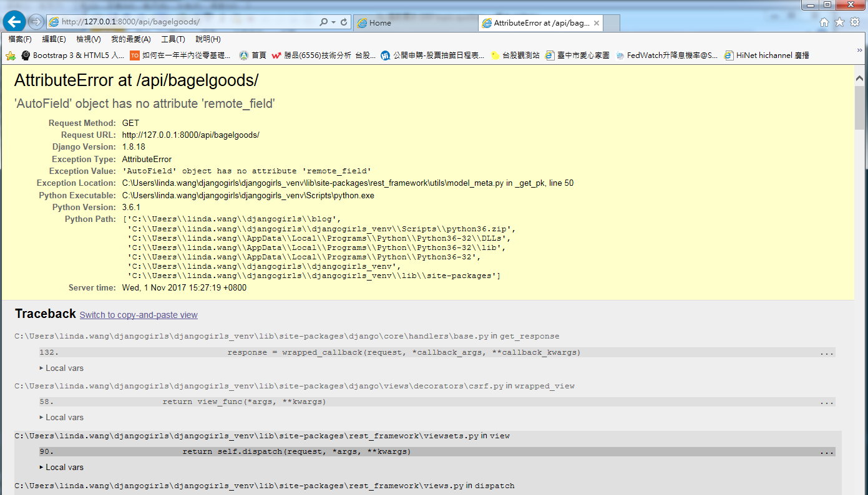Click inside the address bar URL field
Image resolution: width=868 pixels, height=495 pixels.
pyautogui.click(x=187, y=22)
